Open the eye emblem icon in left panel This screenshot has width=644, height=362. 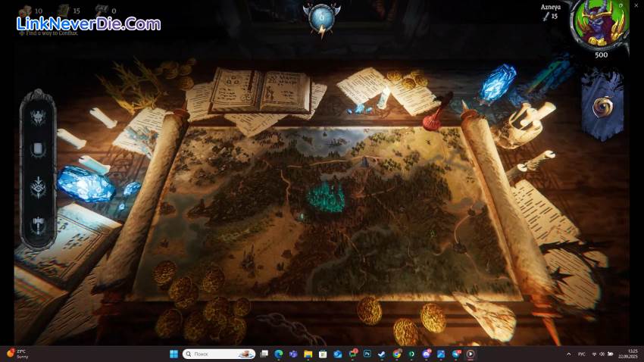pos(38,187)
